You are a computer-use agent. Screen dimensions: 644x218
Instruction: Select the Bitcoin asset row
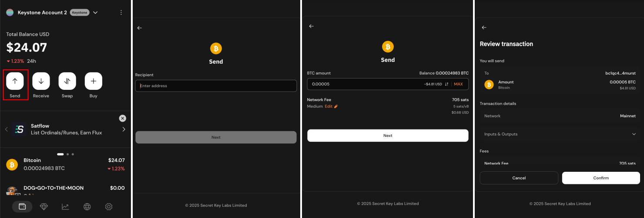(x=65, y=164)
